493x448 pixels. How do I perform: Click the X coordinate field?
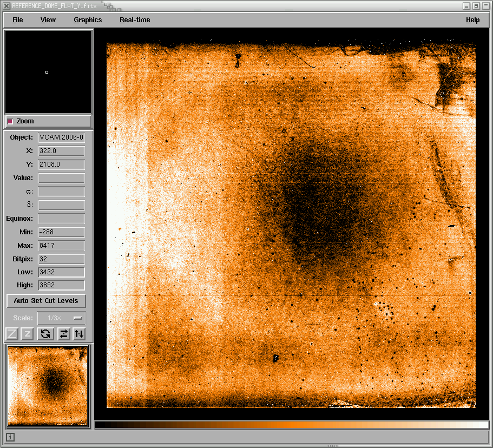coord(61,151)
